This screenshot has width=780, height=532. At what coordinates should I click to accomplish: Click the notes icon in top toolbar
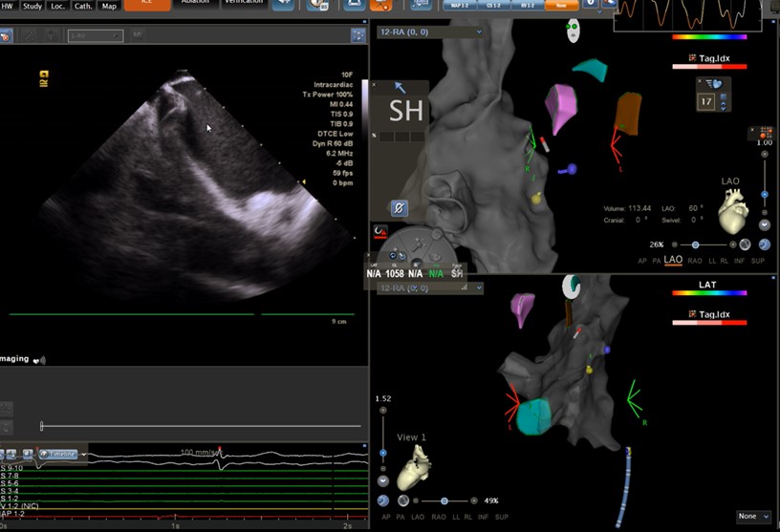pos(421,5)
